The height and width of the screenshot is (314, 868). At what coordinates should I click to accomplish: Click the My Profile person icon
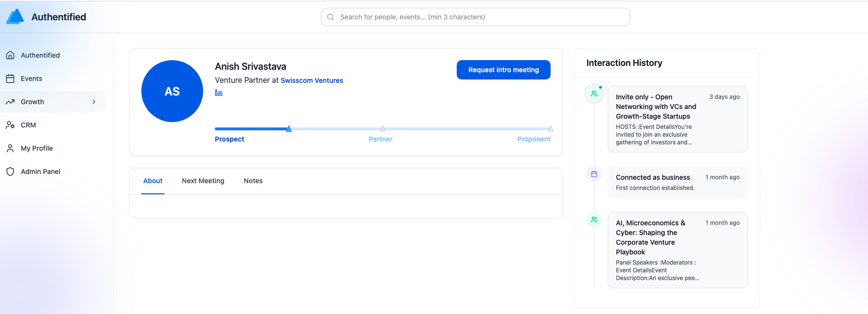10,148
